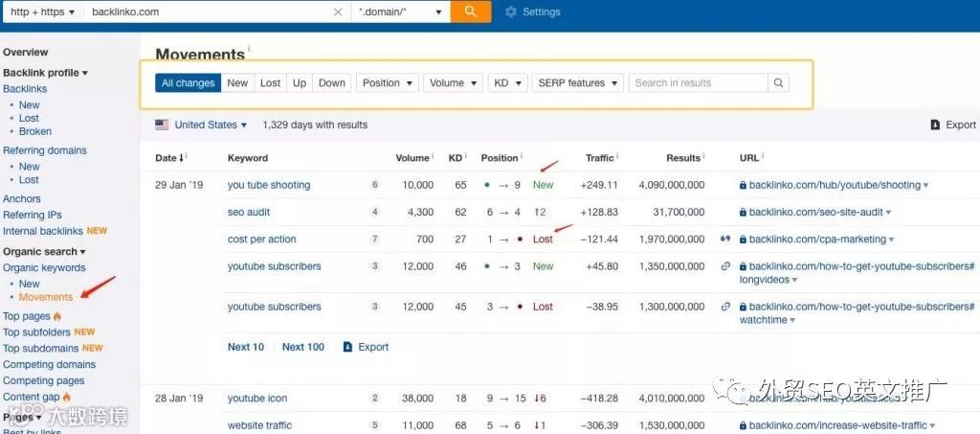Open Top pages in the sidebar

(x=26, y=316)
